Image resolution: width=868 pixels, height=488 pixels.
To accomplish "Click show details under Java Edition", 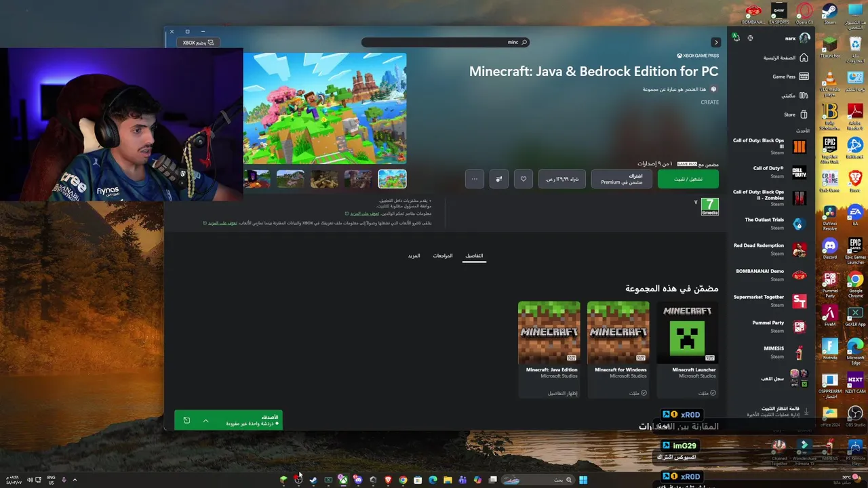I will click(x=562, y=393).
